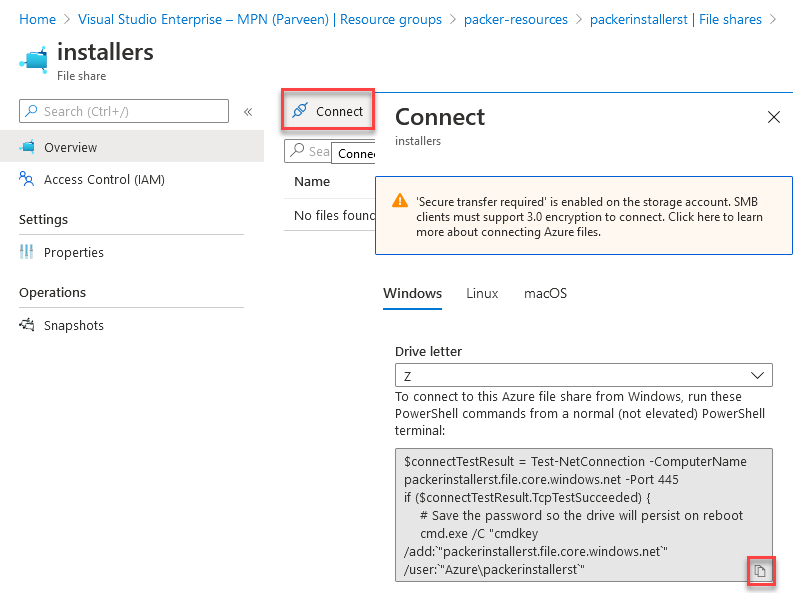Close the Connect panel

[x=773, y=117]
